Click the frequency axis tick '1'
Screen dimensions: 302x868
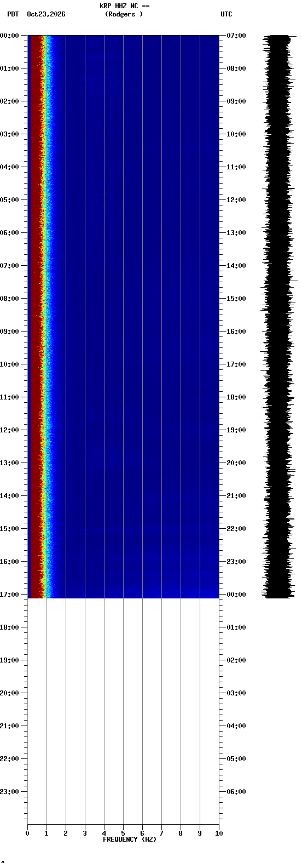pyautogui.click(x=47, y=833)
